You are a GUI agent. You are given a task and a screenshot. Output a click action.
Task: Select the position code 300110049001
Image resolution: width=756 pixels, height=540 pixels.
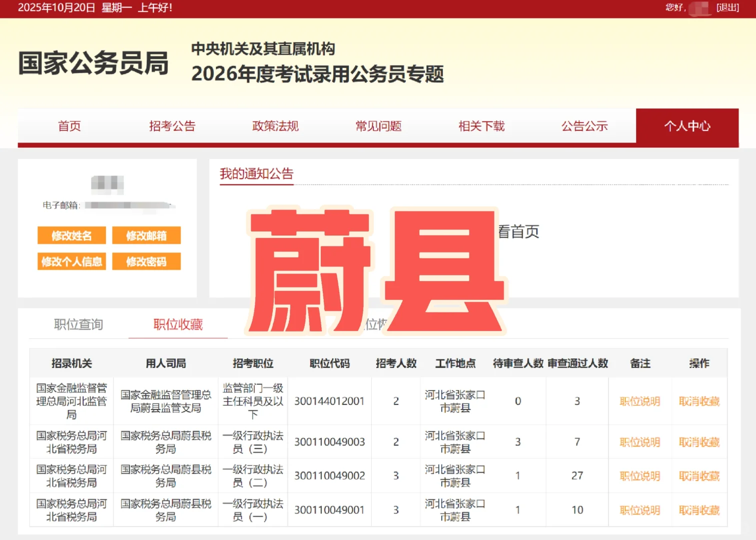click(x=329, y=510)
